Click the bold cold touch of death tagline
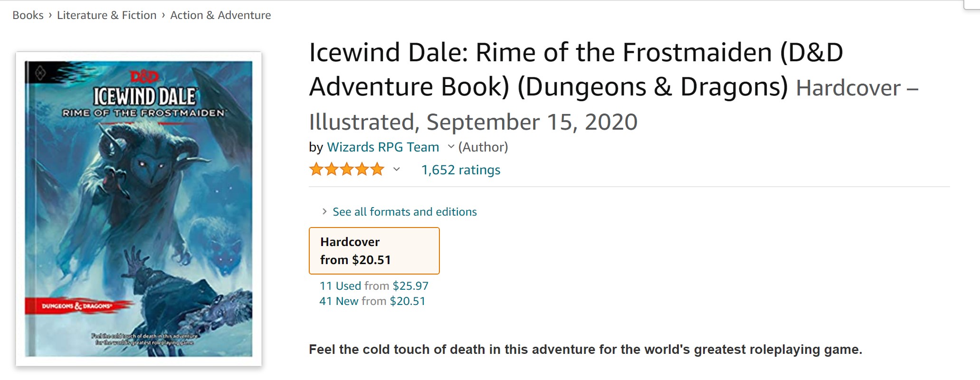 pos(585,350)
